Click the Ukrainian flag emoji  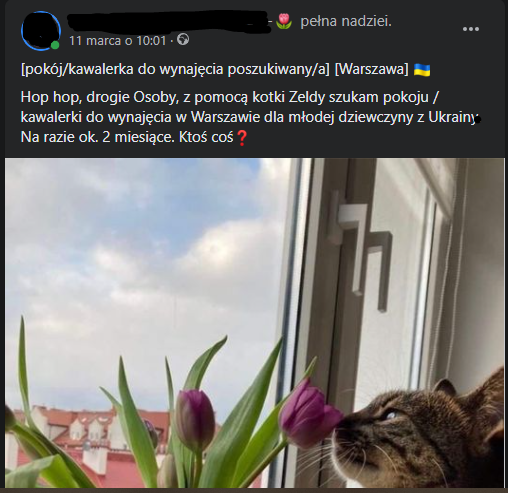[x=422, y=70]
